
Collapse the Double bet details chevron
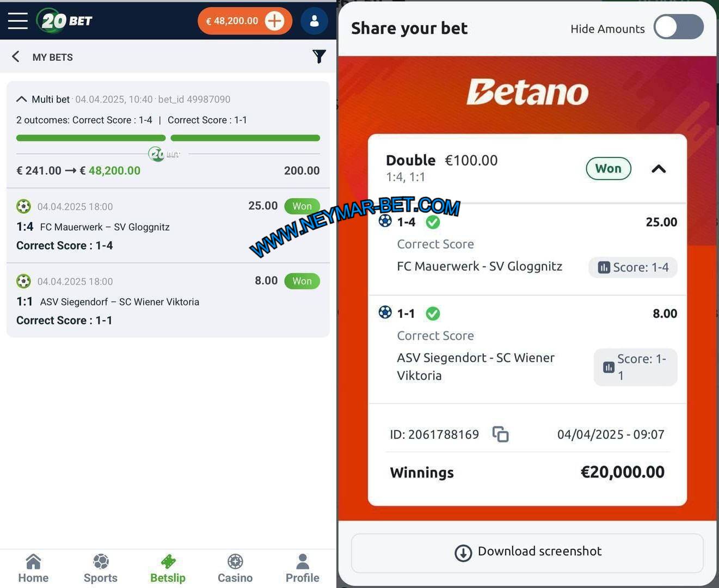(x=659, y=169)
